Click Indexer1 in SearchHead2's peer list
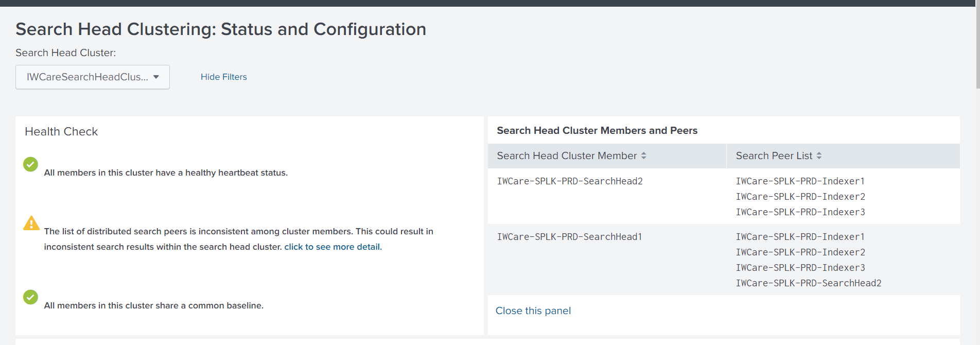 [x=800, y=181]
